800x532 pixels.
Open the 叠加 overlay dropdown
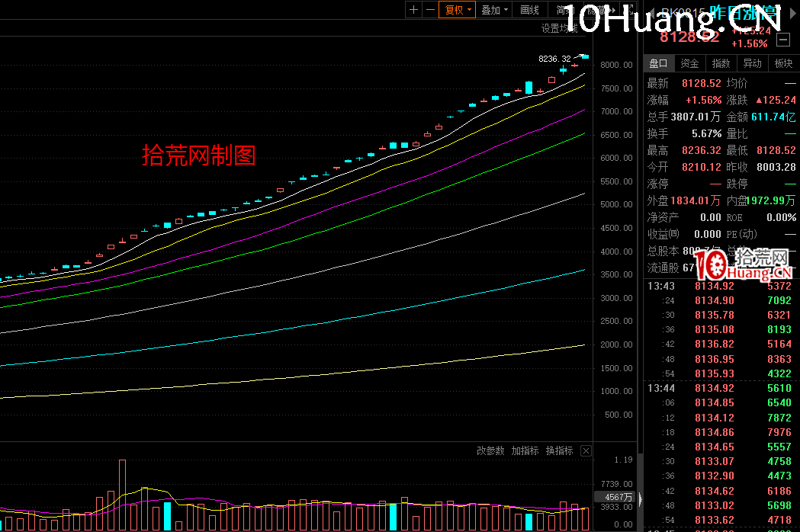pos(494,10)
